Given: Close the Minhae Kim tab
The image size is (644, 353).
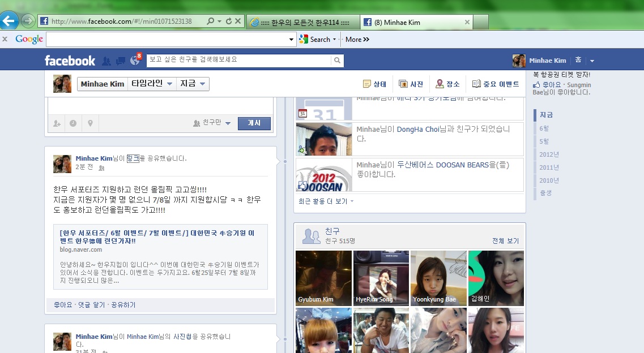Looking at the screenshot, I should [467, 22].
